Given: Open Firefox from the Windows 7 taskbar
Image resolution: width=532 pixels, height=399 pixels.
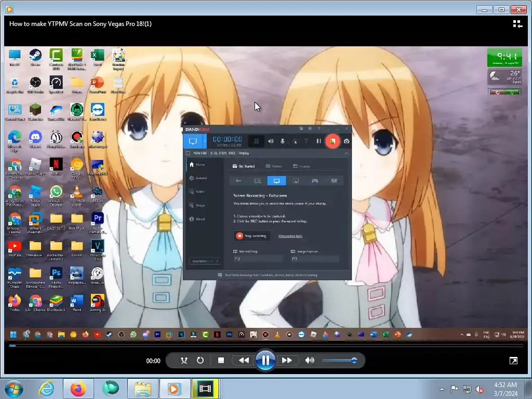Looking at the screenshot, I should click(x=78, y=389).
